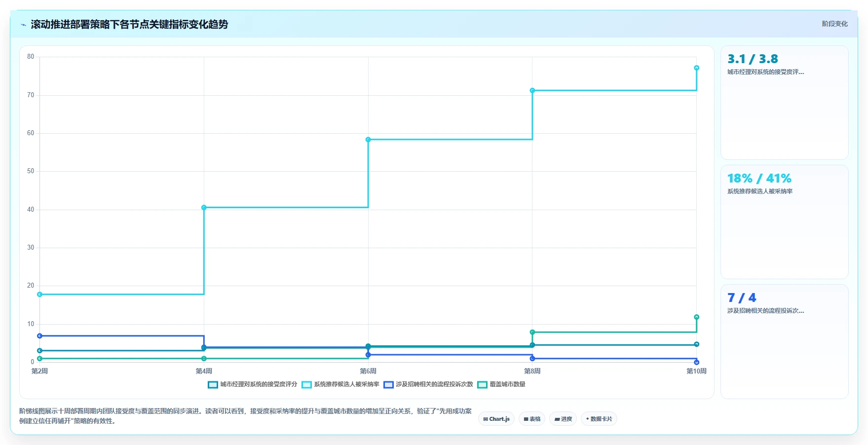This screenshot has height=445, width=868.
Task: Click the 第6周 x-axis label
Action: tap(368, 371)
